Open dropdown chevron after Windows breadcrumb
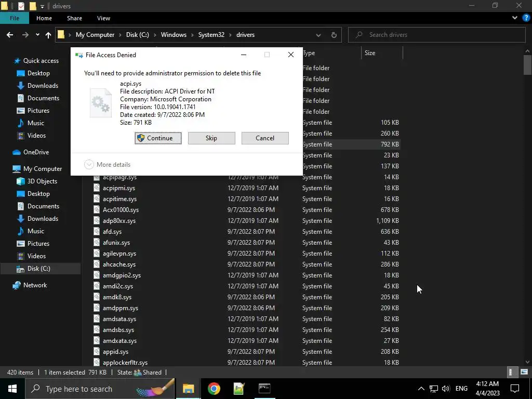 point(192,35)
